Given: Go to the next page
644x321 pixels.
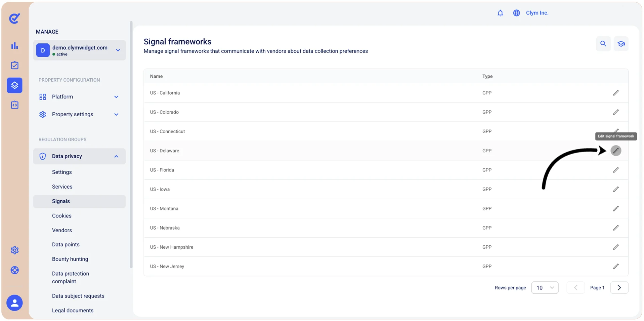Looking at the screenshot, I should coord(619,288).
